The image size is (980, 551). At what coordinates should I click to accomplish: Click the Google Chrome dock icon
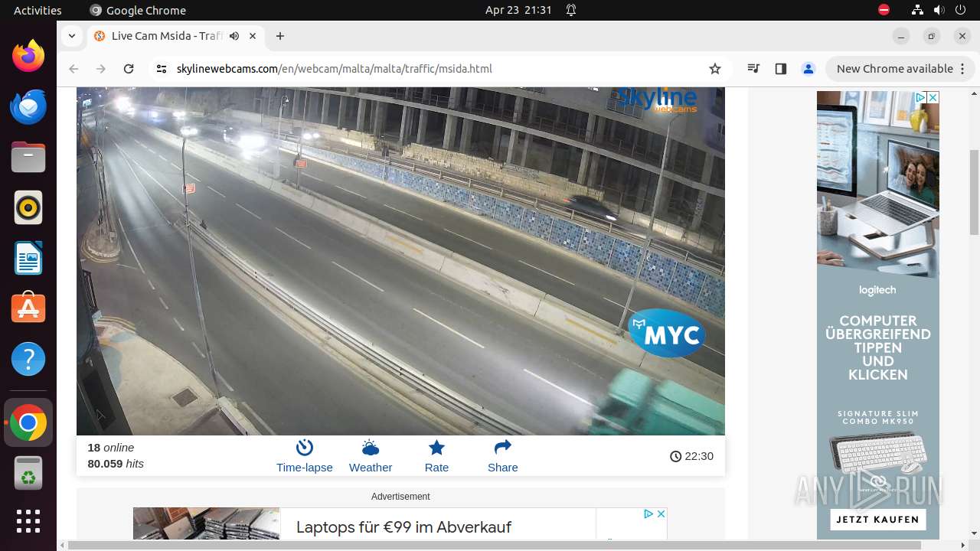(x=28, y=422)
